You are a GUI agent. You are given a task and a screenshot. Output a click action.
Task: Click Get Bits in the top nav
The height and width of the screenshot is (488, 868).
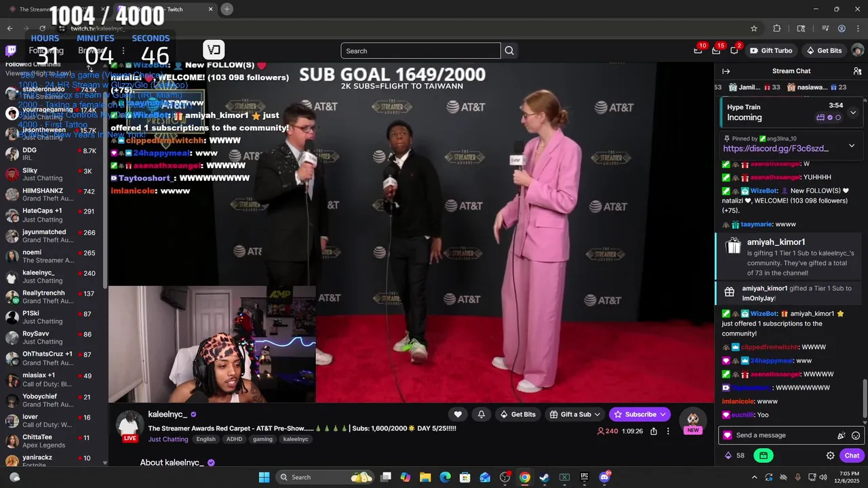(x=824, y=51)
